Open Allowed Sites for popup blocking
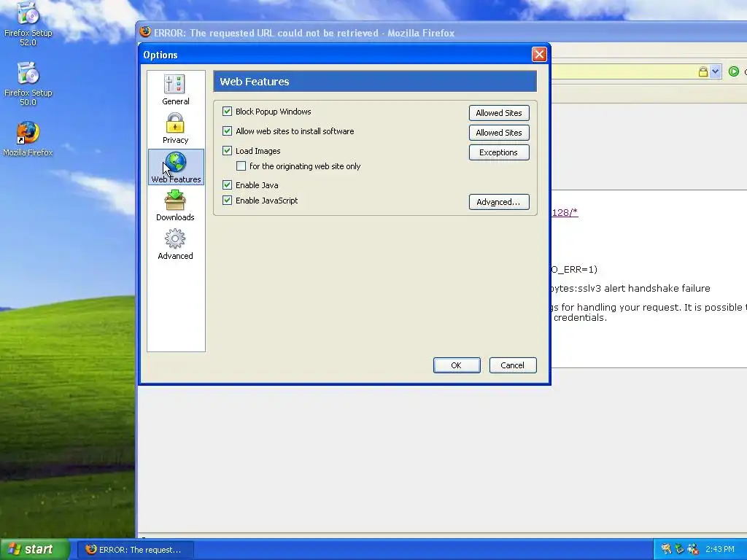 tap(499, 113)
